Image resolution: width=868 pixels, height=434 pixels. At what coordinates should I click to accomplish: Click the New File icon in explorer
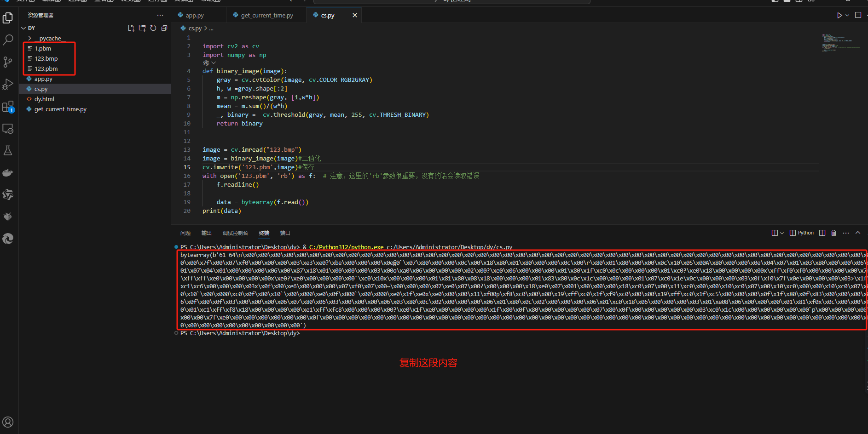pos(131,28)
